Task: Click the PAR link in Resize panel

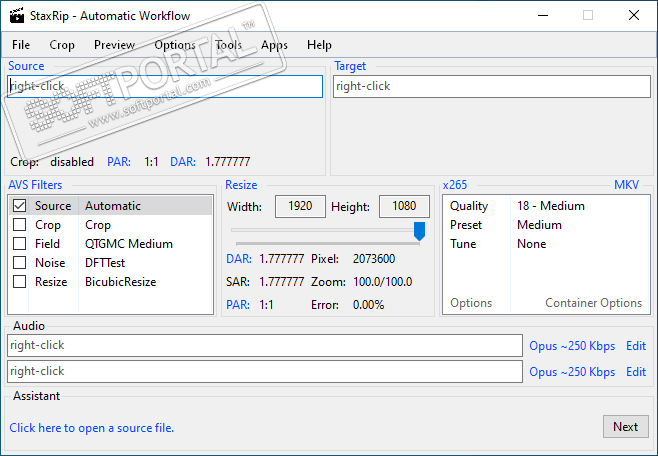Action: 238,305
